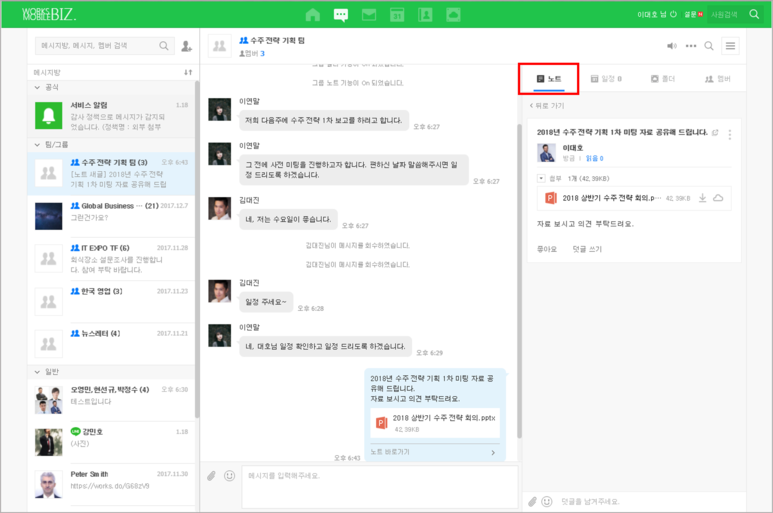Open 서비스 알림 message room
This screenshot has width=773, height=513.
[111, 116]
